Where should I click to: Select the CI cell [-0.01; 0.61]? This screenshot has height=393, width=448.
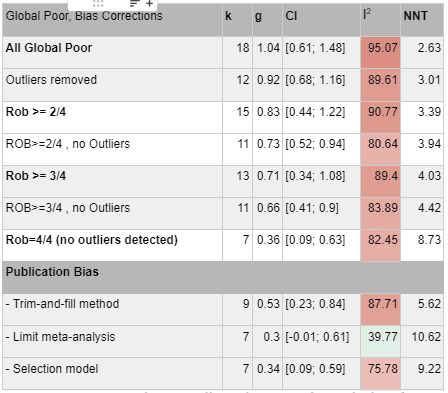point(321,342)
